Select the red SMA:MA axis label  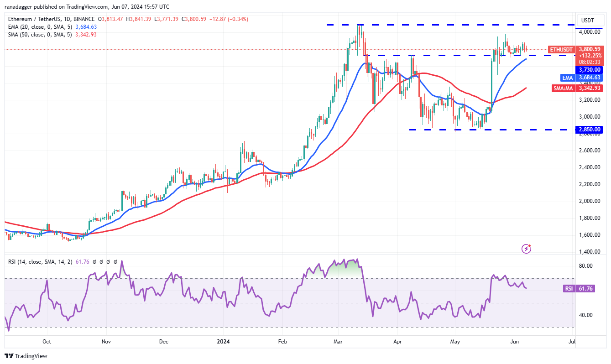click(564, 88)
